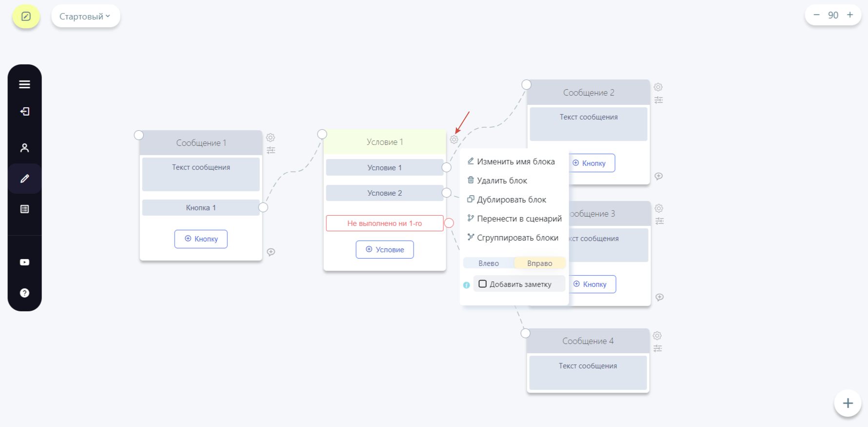Decrease zoom with the minus button
The image size is (868, 427).
(816, 15)
